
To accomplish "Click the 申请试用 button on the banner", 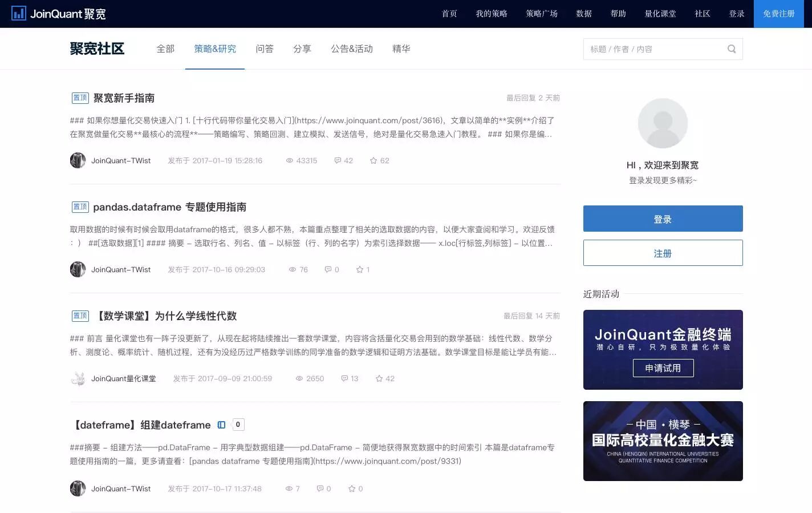I will pos(663,368).
